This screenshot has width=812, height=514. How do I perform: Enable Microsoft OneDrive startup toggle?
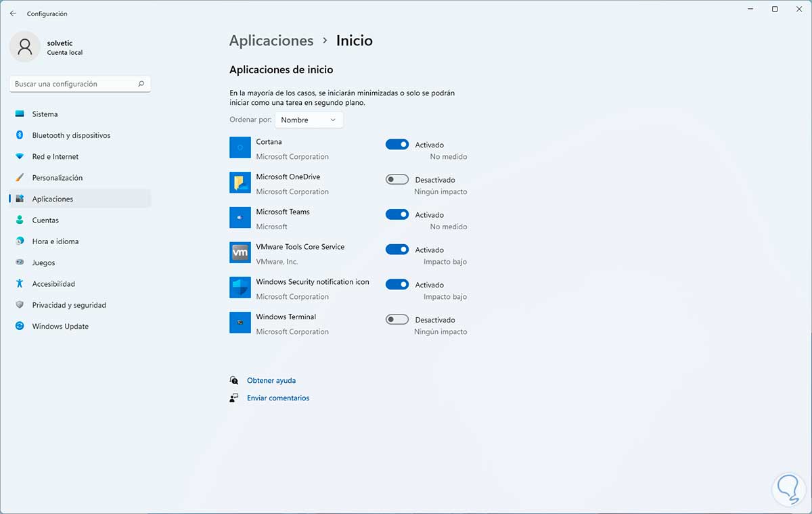397,179
